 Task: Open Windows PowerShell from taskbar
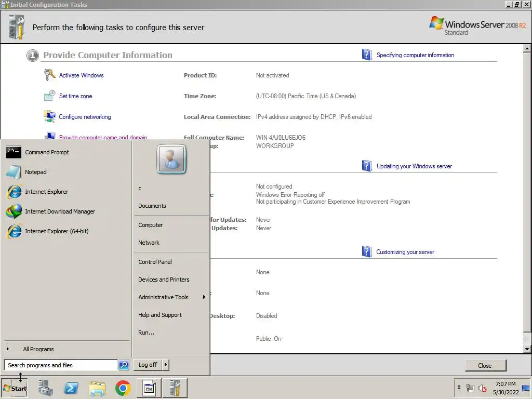[71, 388]
